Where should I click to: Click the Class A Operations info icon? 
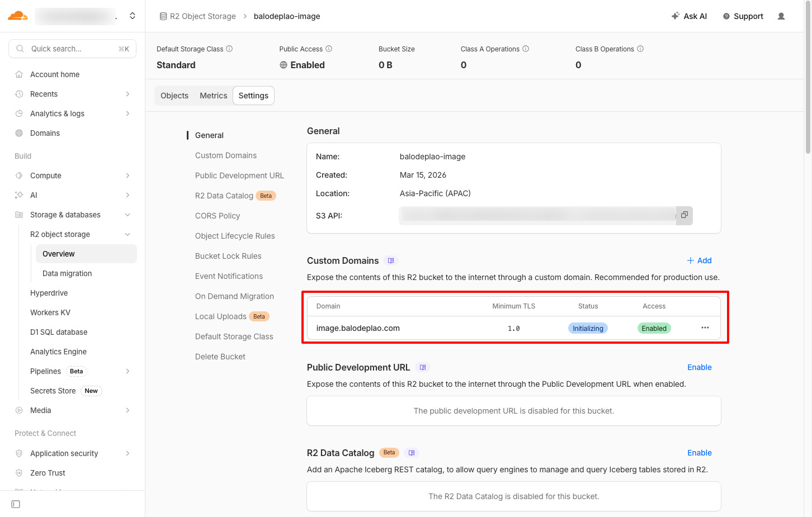(x=526, y=49)
